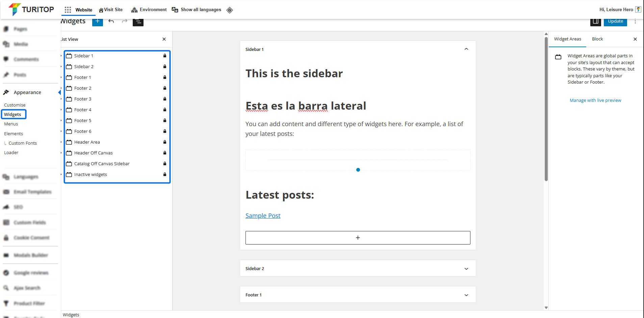Viewport: 644px width, 318px height.
Task: Click the editor's vertical scrollbar thumb
Action: point(546,108)
